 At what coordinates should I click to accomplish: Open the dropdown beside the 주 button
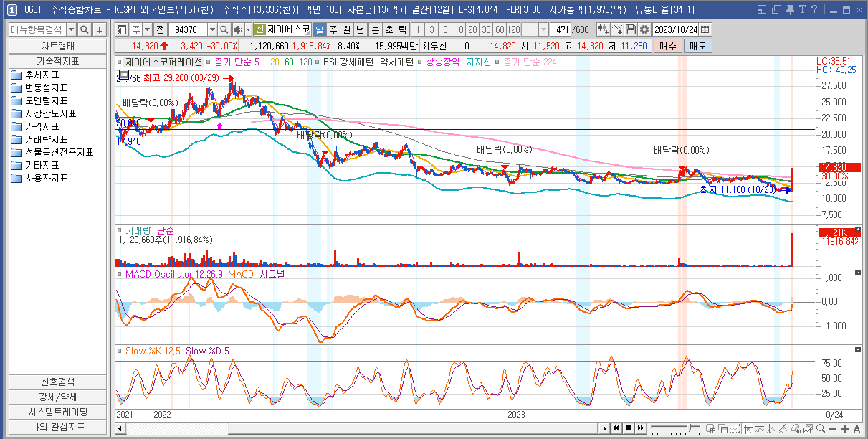point(148,29)
